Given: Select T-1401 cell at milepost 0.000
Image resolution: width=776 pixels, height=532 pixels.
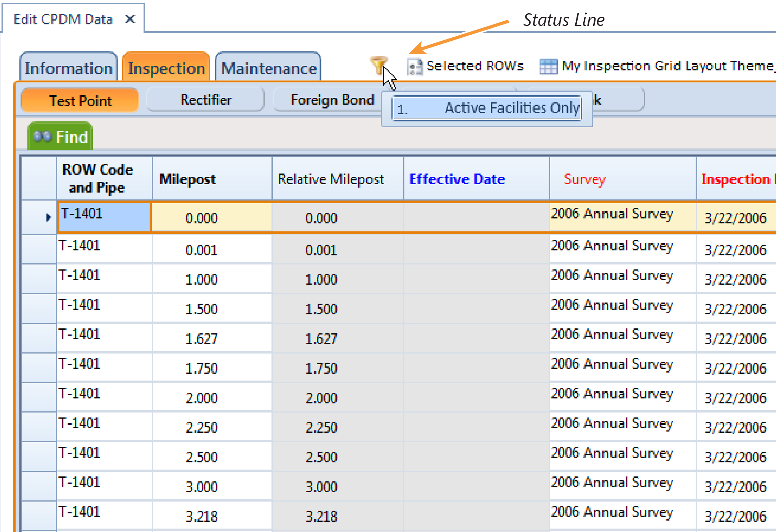Looking at the screenshot, I should click(x=104, y=217).
